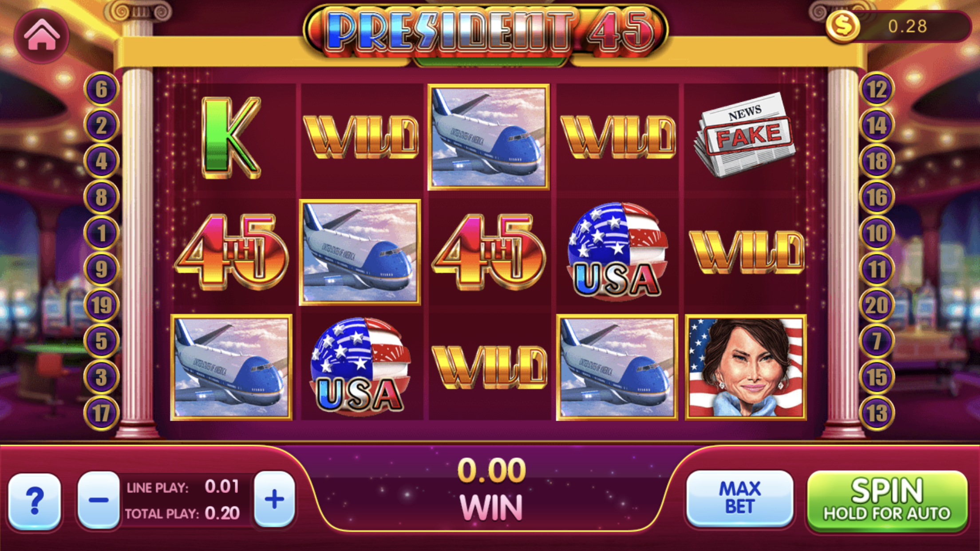Click the green K symbol

pos(231,138)
